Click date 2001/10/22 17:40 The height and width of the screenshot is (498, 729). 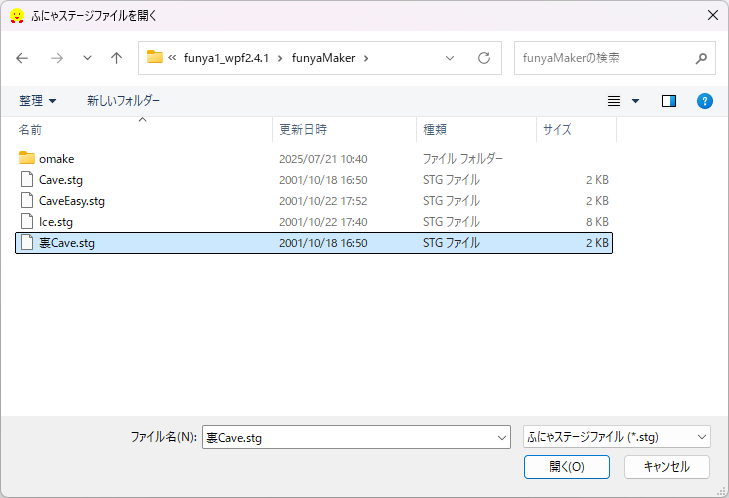(x=323, y=222)
